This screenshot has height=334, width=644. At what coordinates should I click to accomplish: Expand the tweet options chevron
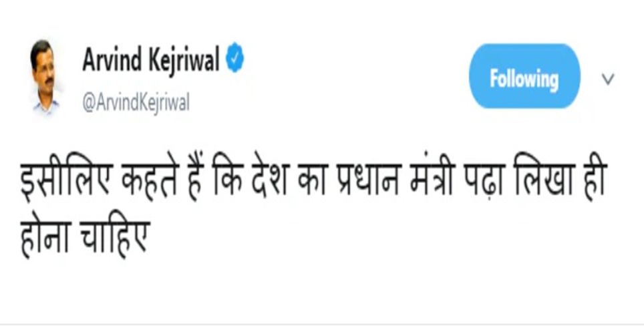(608, 78)
